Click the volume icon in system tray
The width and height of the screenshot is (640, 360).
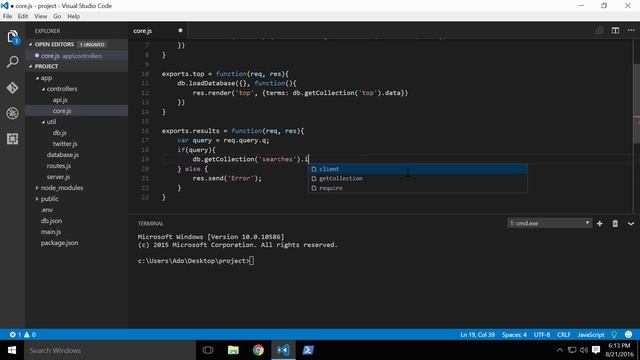point(584,350)
